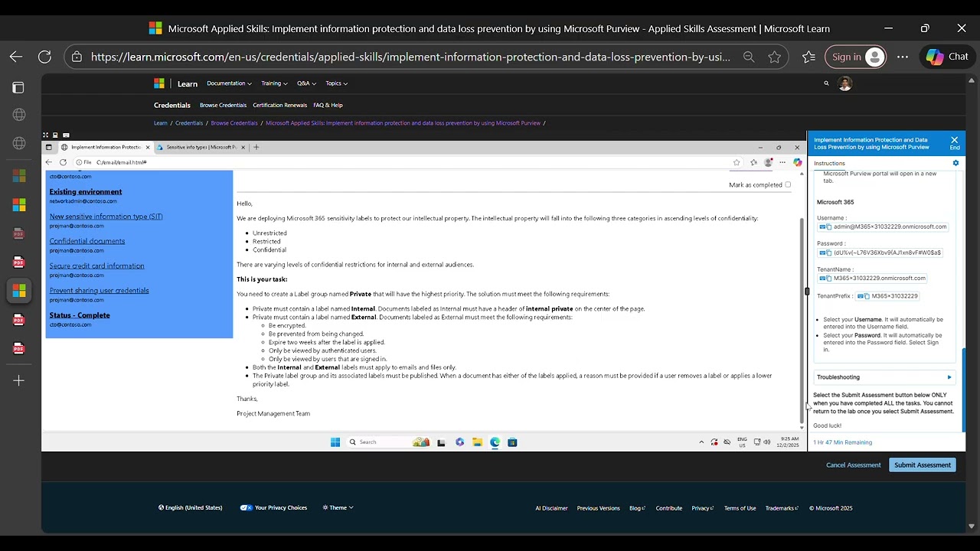Select the Implement Information Protection VM tab

click(106, 147)
